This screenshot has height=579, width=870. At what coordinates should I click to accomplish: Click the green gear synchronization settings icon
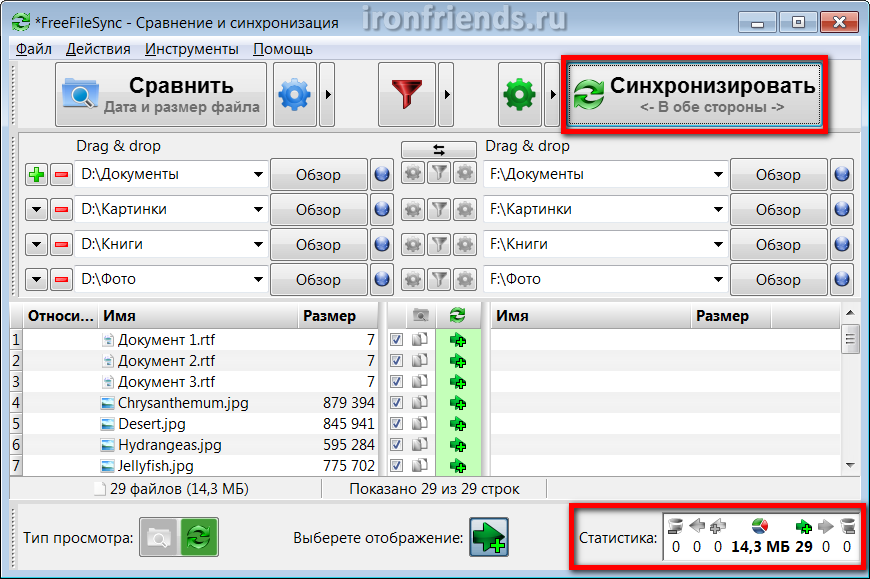520,95
